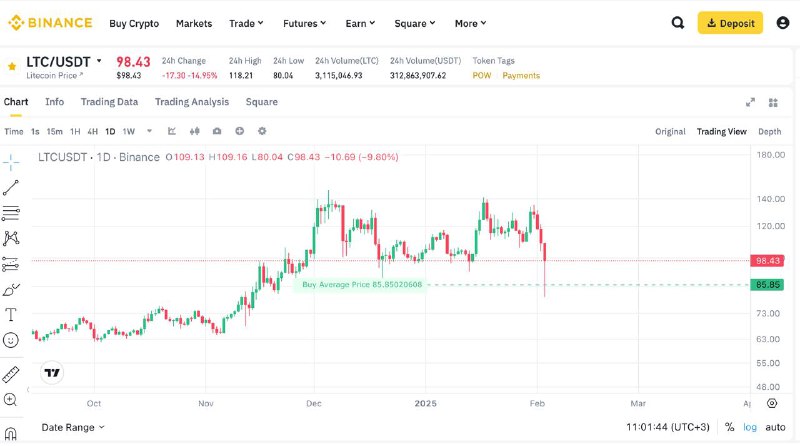The width and height of the screenshot is (800, 446).
Task: Select the 4H time interval
Action: pyautogui.click(x=92, y=132)
